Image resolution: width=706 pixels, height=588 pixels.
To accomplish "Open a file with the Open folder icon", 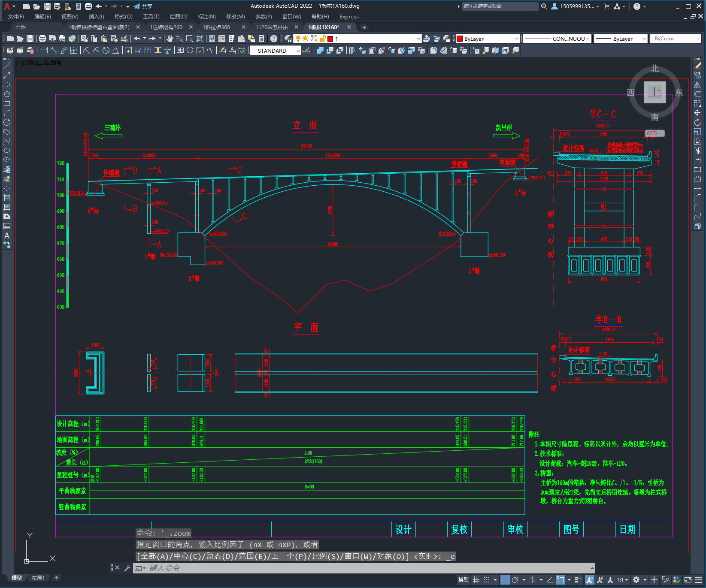I will point(20,39).
